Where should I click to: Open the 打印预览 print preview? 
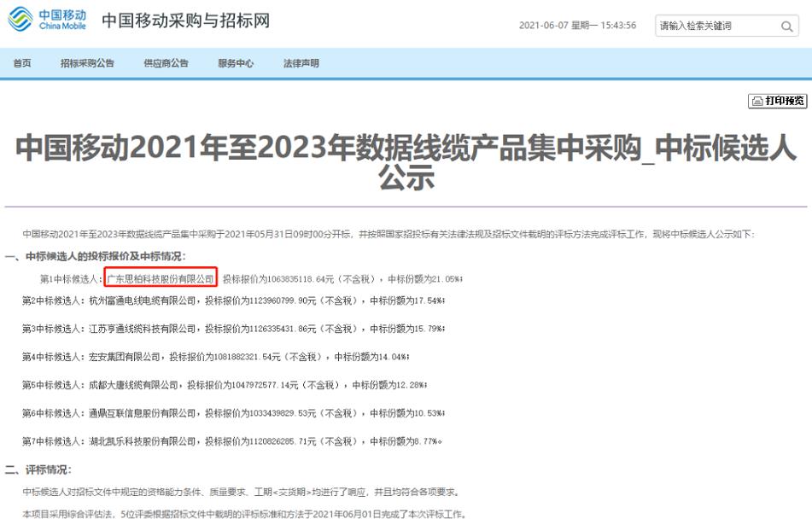coord(777,101)
